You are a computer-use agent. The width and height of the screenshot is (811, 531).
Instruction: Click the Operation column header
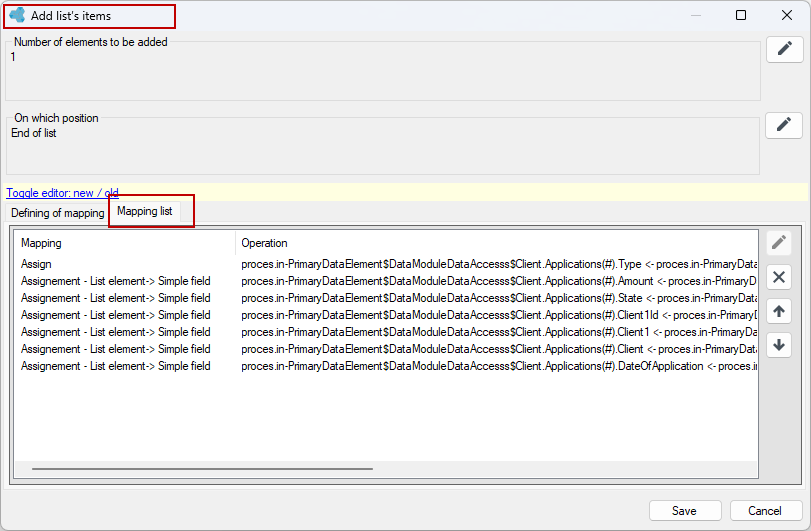tap(497, 243)
